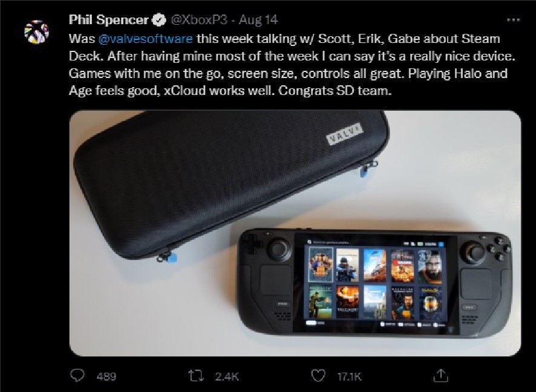Click the Halo cover on the Steam Deck screen

click(431, 304)
